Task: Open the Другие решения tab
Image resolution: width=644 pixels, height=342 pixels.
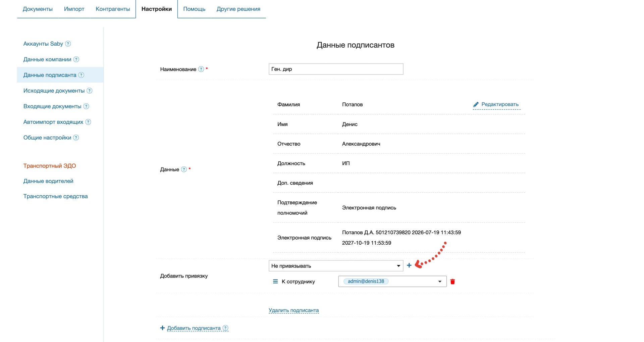Action: pyautogui.click(x=238, y=9)
